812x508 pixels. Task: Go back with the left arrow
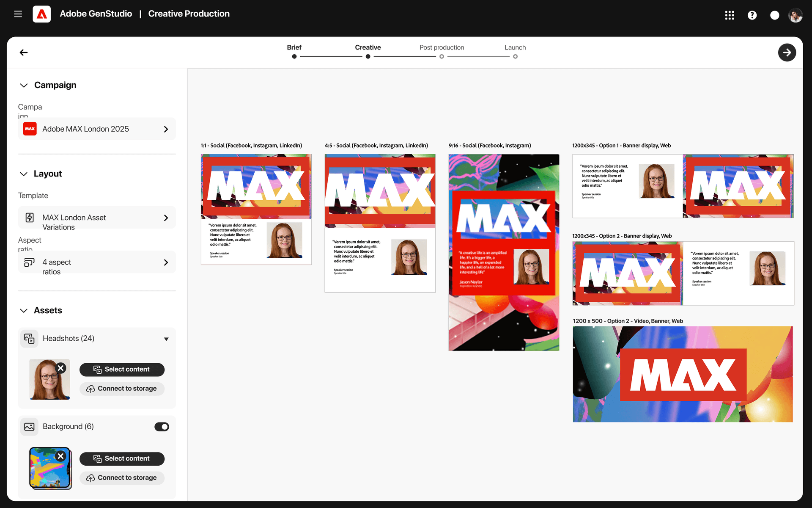(x=24, y=52)
